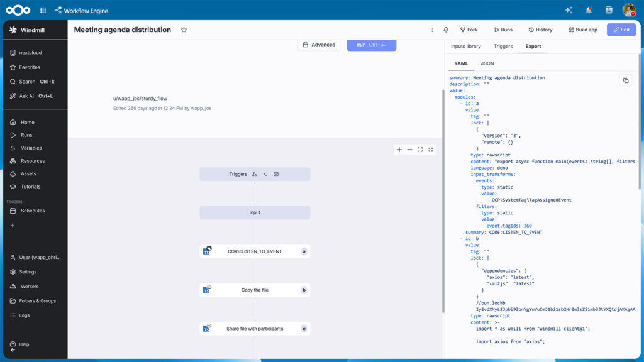This screenshot has width=644, height=362.
Task: Go to Runs in sidebar
Action: pyautogui.click(x=35, y=135)
